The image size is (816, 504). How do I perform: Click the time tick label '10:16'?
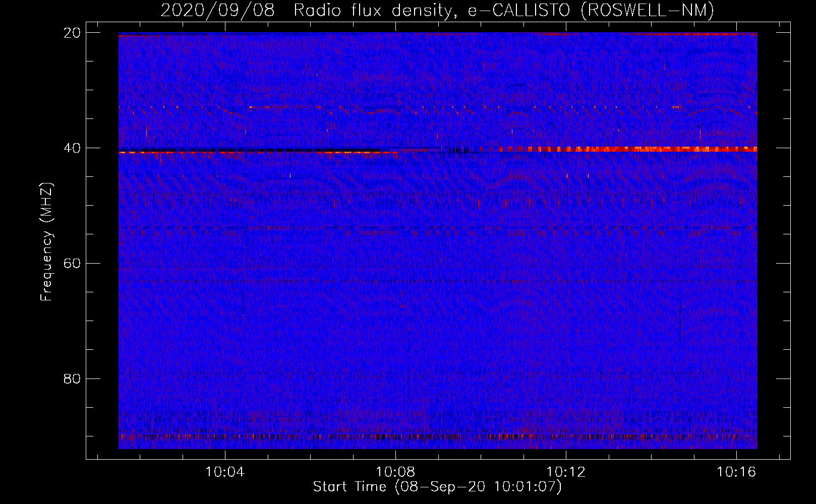click(x=737, y=472)
